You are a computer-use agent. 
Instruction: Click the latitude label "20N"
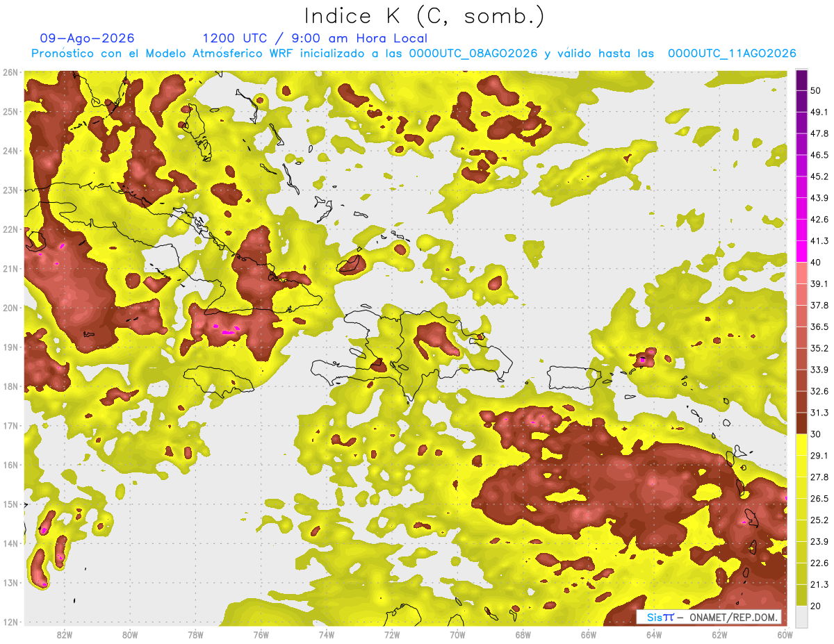pos(10,308)
